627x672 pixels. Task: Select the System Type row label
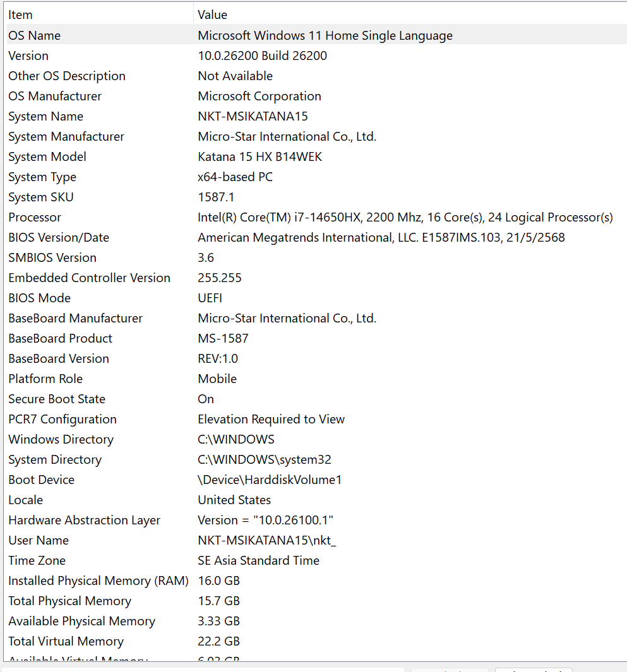[42, 177]
